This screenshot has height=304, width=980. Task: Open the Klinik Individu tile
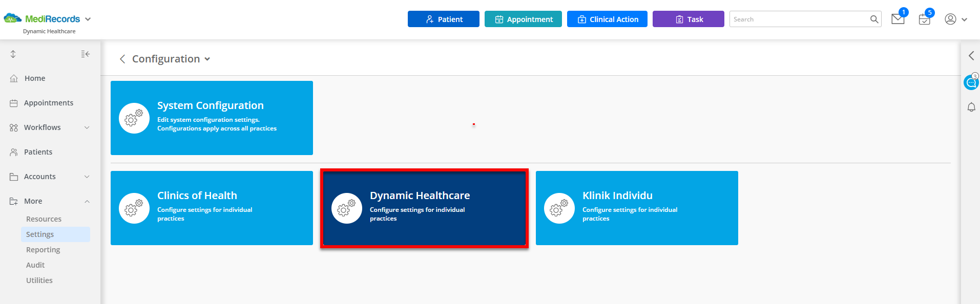coord(637,208)
